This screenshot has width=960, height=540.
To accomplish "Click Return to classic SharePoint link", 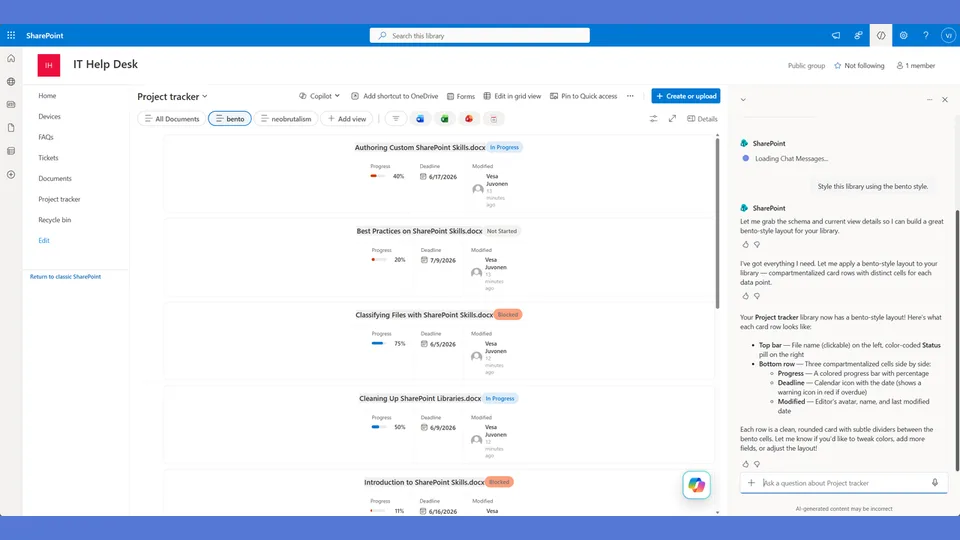I will (x=66, y=277).
